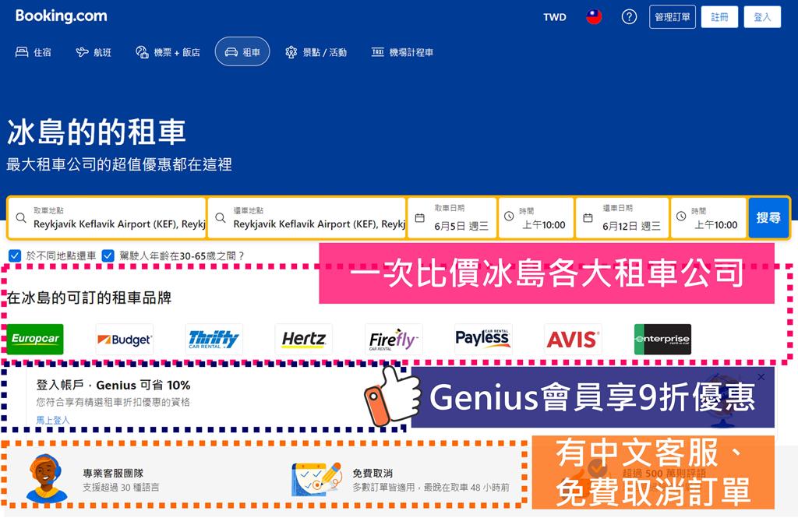Image resolution: width=798 pixels, height=532 pixels.
Task: Click the 在冰島的可訂的租車品牌 heading
Action: (x=89, y=298)
